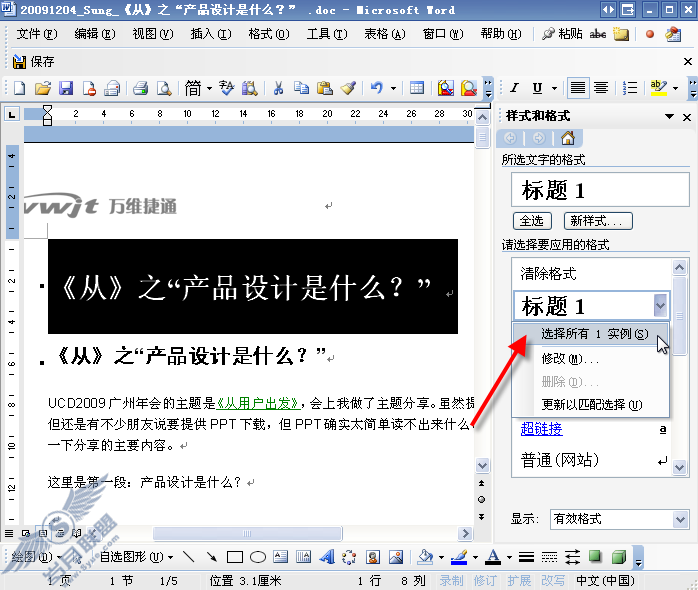Image resolution: width=698 pixels, height=590 pixels.
Task: Choose 修改 from the style context menu
Action: coord(591,358)
